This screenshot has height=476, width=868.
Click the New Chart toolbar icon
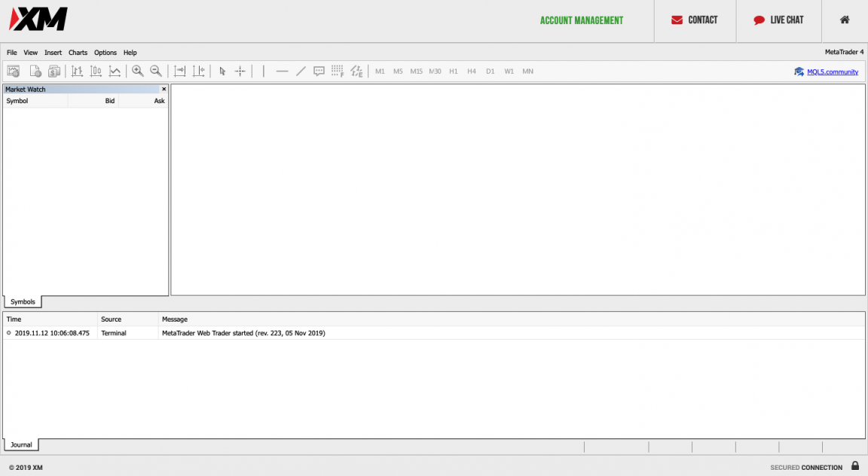pyautogui.click(x=14, y=71)
